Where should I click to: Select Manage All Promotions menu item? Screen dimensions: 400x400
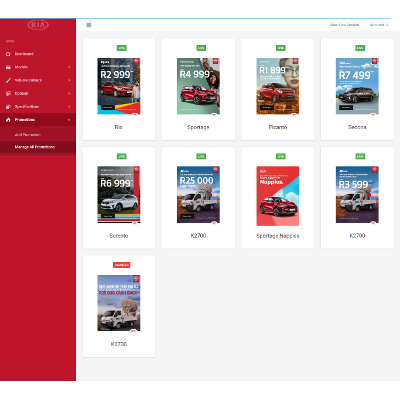coord(35,147)
